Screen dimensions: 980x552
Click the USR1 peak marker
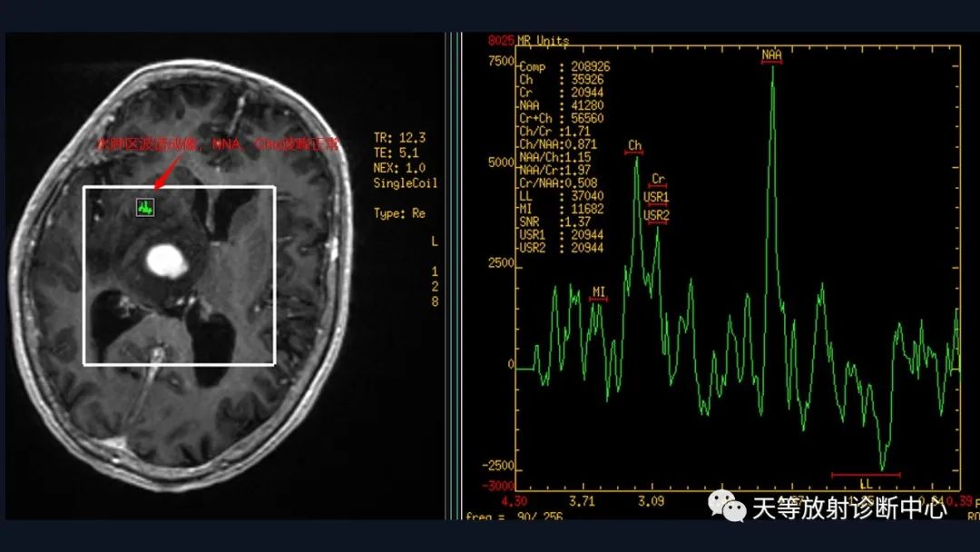click(x=656, y=198)
